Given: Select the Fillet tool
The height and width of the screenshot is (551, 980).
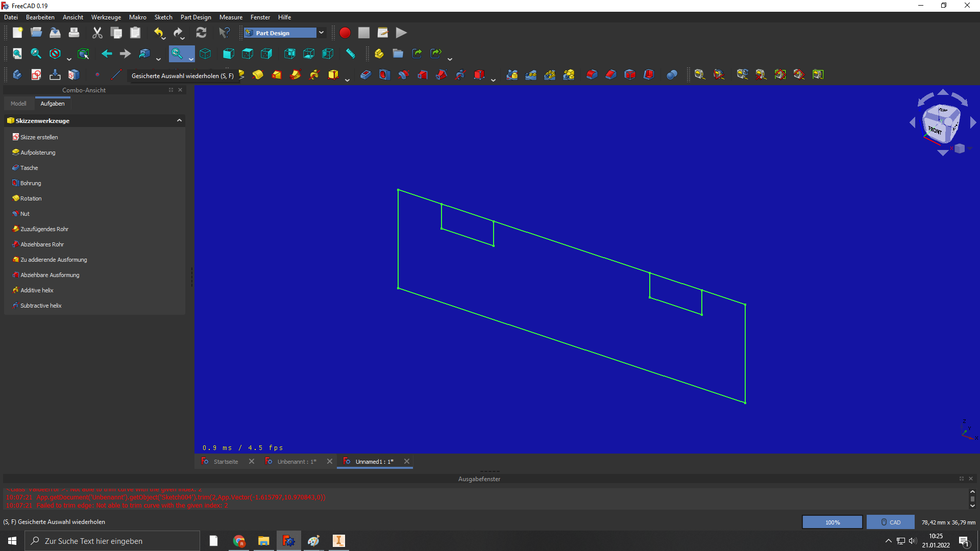Looking at the screenshot, I should tap(592, 74).
